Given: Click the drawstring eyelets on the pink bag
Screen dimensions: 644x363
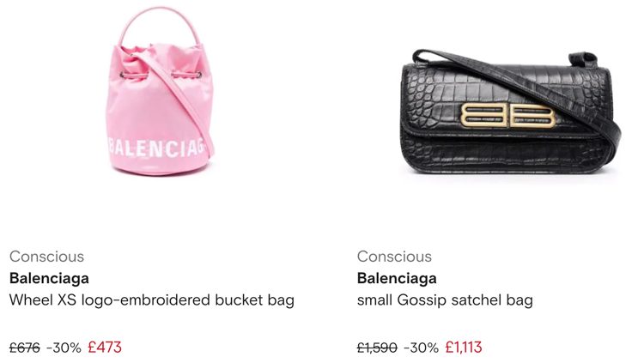Looking at the screenshot, I should (161, 75).
